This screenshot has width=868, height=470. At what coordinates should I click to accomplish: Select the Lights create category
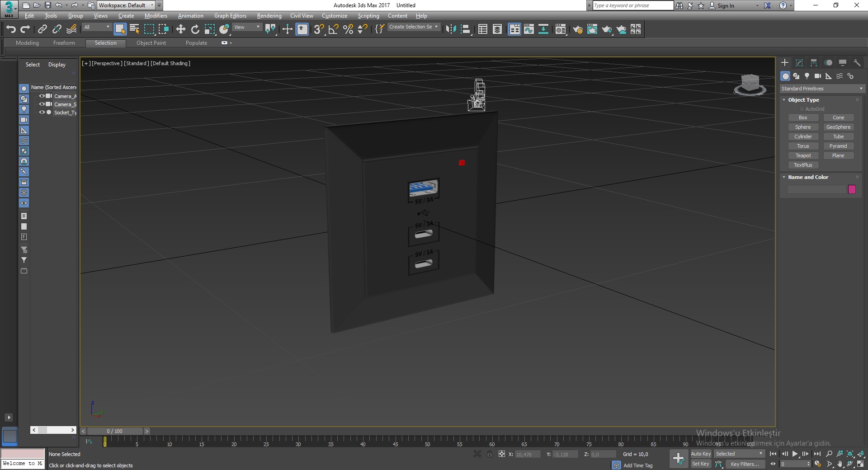tap(807, 76)
